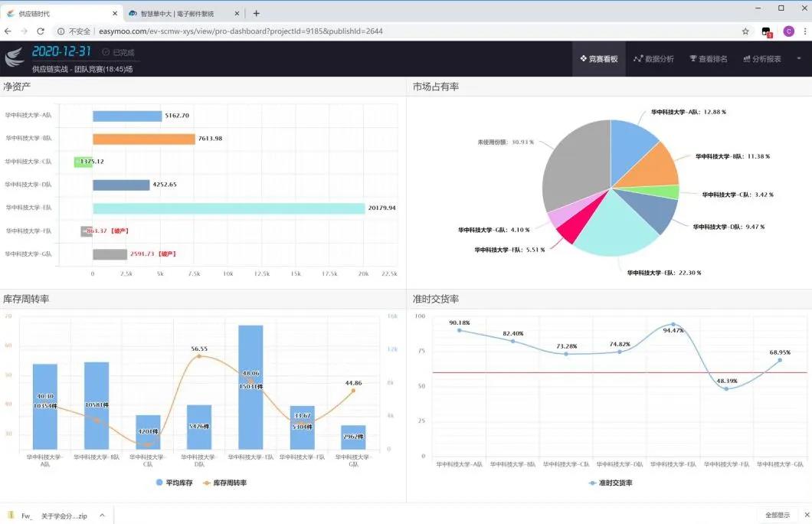
Task: Click the browser back arrow
Action: point(8,31)
